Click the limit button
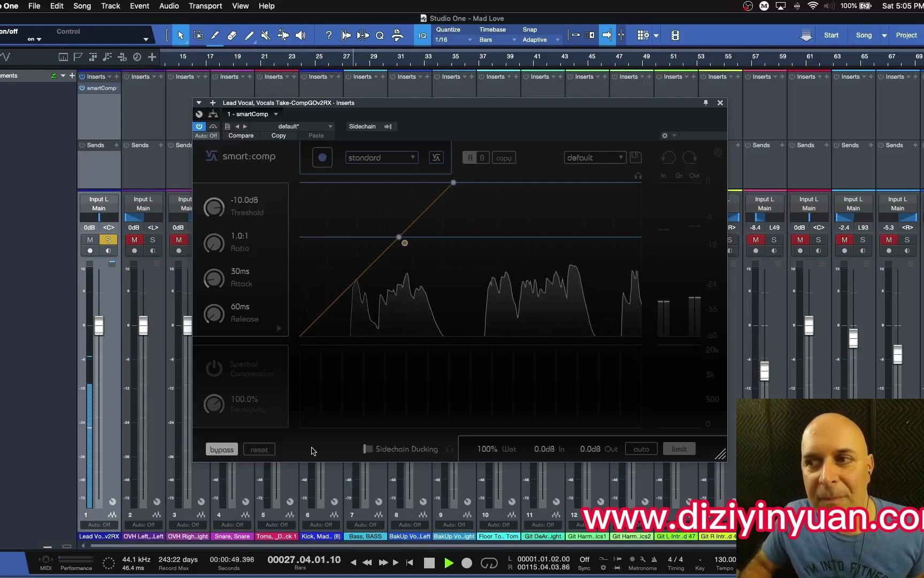924x578 pixels. click(679, 449)
